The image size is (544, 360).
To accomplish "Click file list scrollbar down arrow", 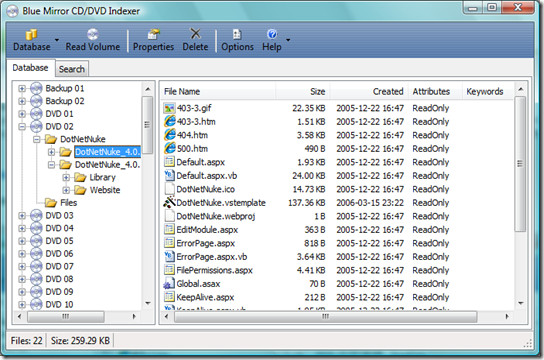I will tap(520, 303).
